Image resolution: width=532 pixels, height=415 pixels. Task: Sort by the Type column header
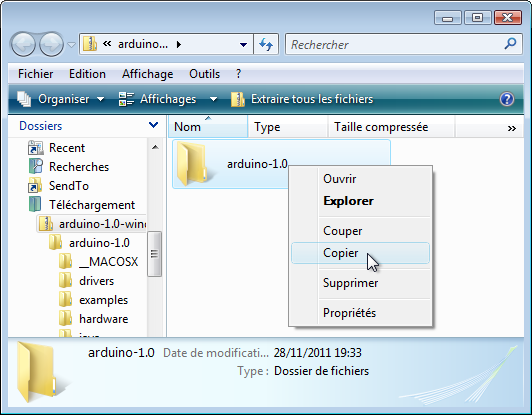[x=288, y=127]
